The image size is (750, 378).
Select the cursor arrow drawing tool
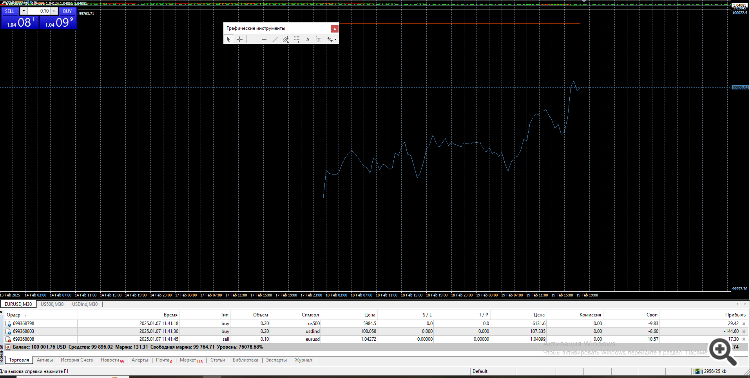[229, 39]
